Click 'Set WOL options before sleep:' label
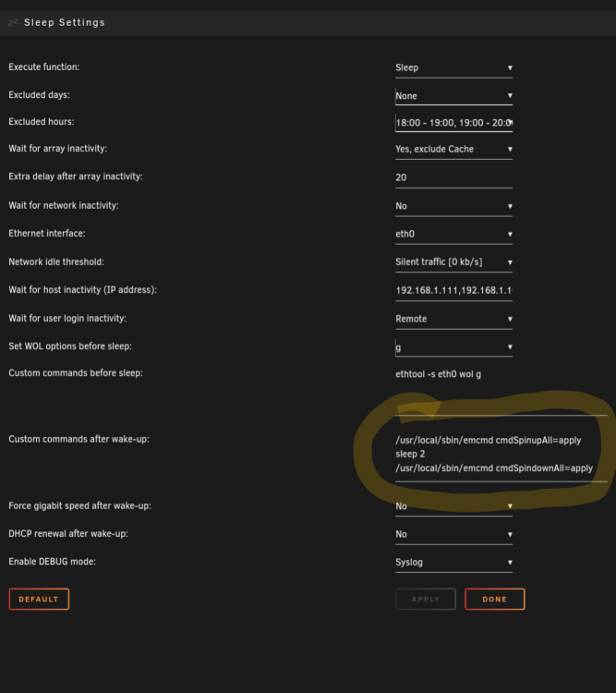The height and width of the screenshot is (693, 616). (70, 346)
